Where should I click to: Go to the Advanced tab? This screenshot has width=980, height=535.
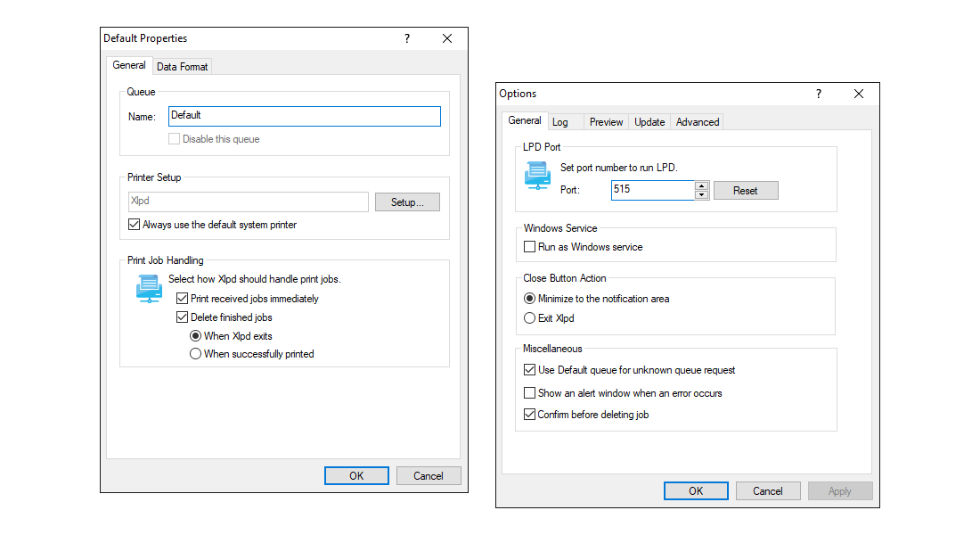pyautogui.click(x=697, y=122)
